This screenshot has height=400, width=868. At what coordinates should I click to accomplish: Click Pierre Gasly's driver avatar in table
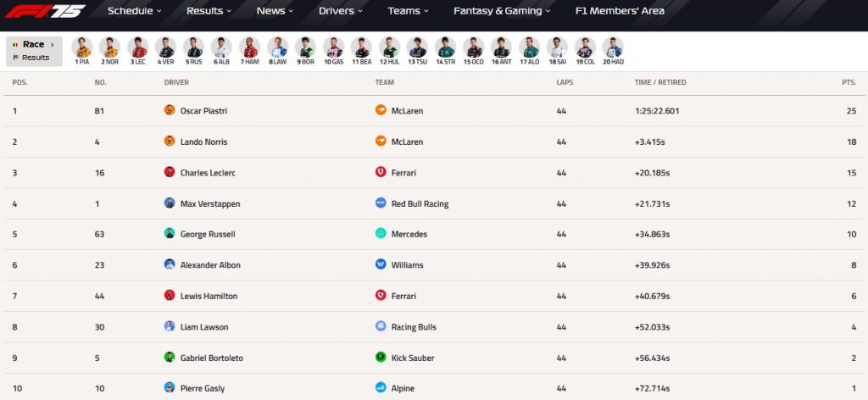coord(170,388)
